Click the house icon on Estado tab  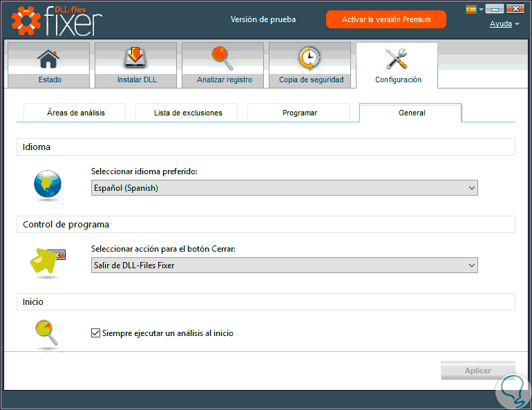tap(48, 59)
